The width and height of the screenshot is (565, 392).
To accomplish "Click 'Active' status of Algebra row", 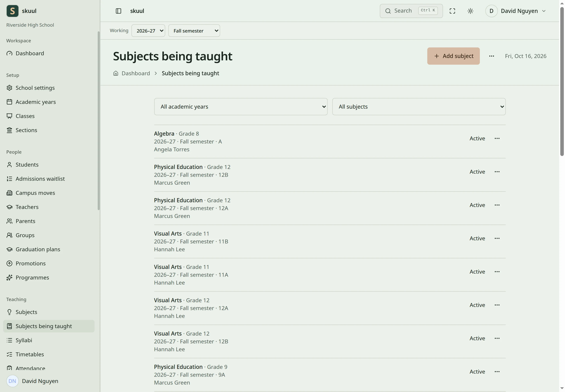I will pos(477,138).
